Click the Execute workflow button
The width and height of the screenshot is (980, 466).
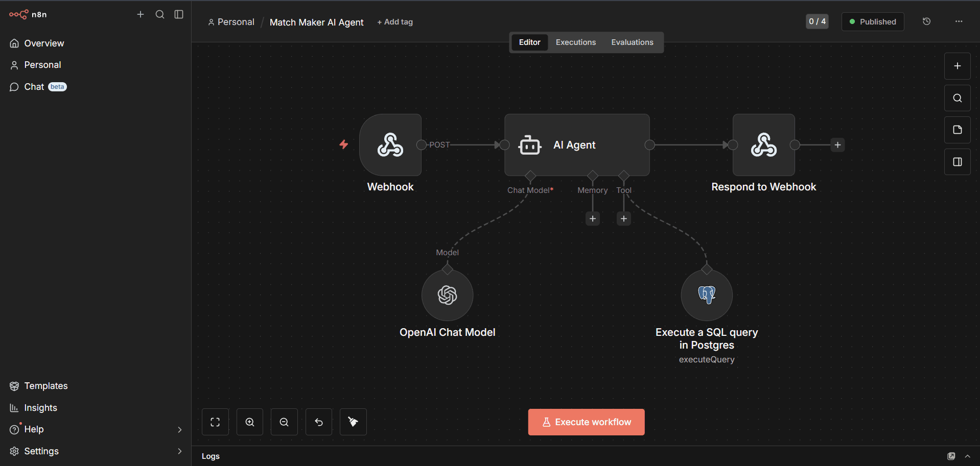point(586,422)
